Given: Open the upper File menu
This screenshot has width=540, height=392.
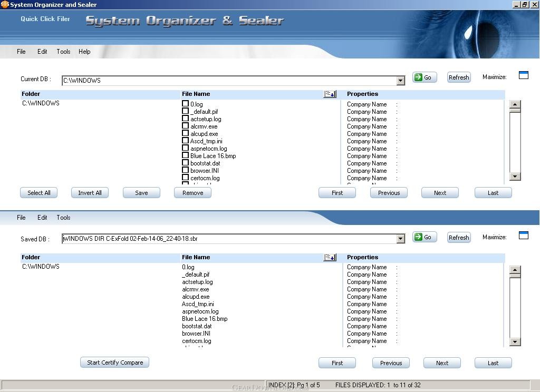Looking at the screenshot, I should [21, 52].
